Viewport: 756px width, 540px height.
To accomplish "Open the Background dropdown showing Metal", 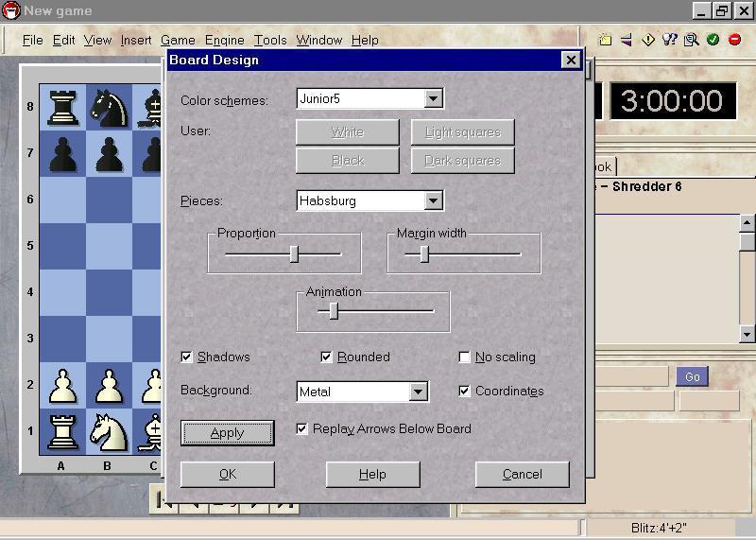I will [418, 392].
